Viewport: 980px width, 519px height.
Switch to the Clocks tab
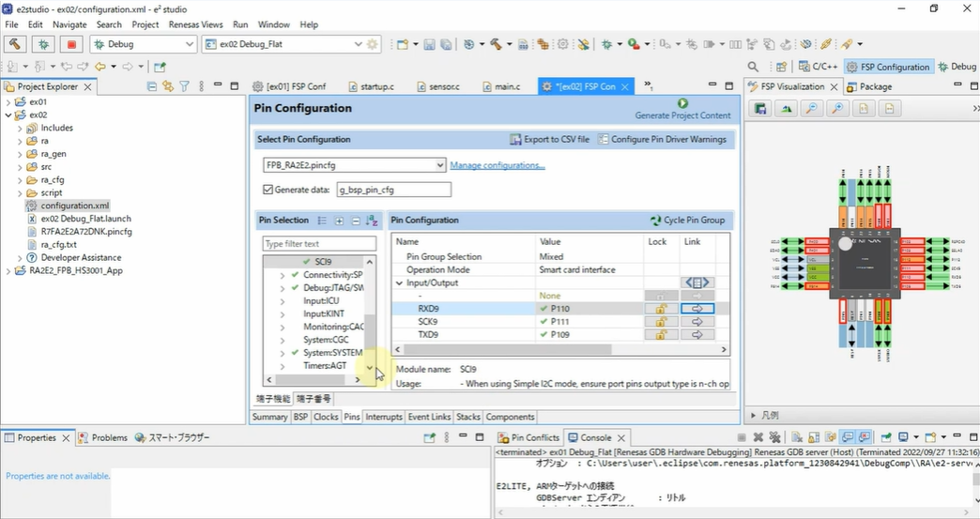click(326, 417)
